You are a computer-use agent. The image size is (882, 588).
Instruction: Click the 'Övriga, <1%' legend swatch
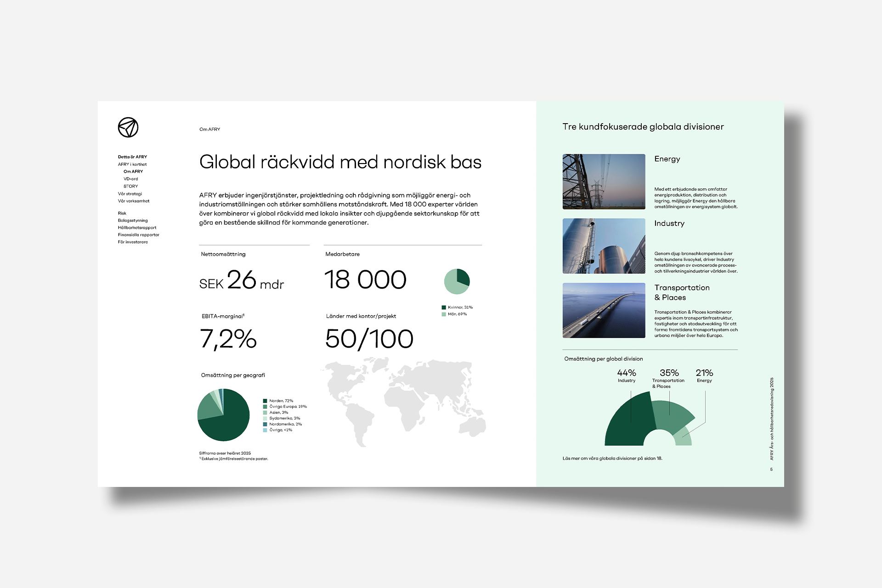pos(265,430)
